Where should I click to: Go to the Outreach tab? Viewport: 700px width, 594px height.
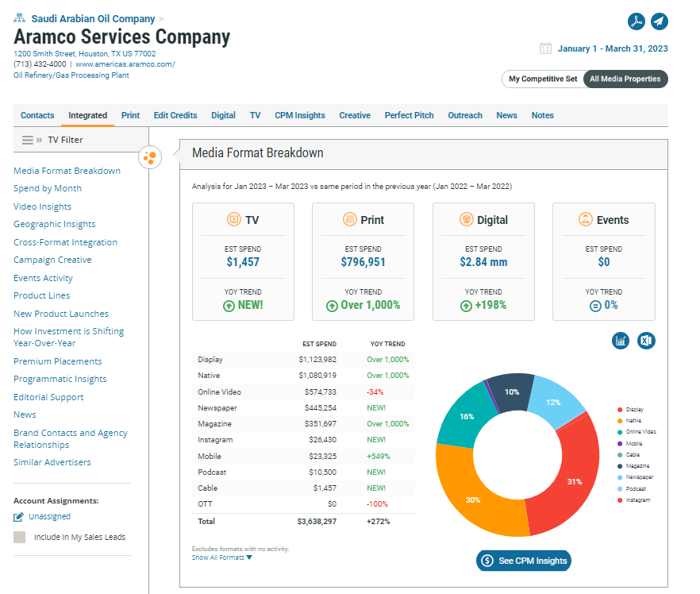click(465, 115)
